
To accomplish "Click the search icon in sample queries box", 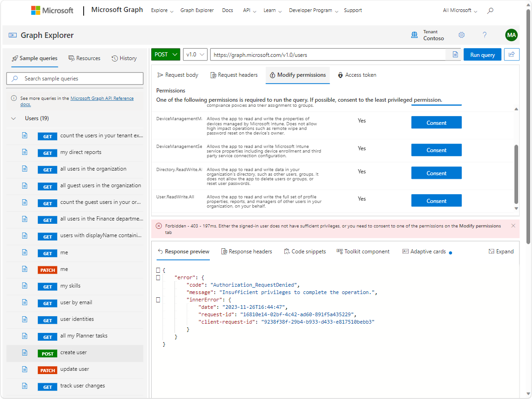I will pyautogui.click(x=15, y=79).
